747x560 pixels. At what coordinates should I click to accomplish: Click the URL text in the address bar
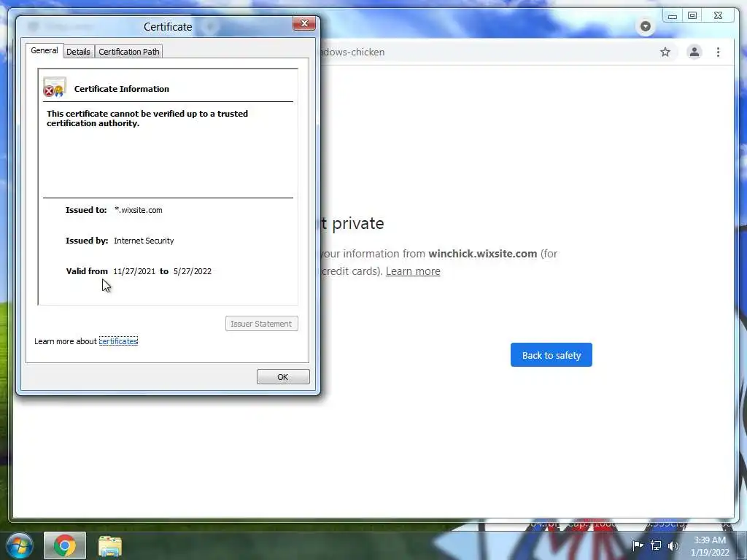click(353, 52)
